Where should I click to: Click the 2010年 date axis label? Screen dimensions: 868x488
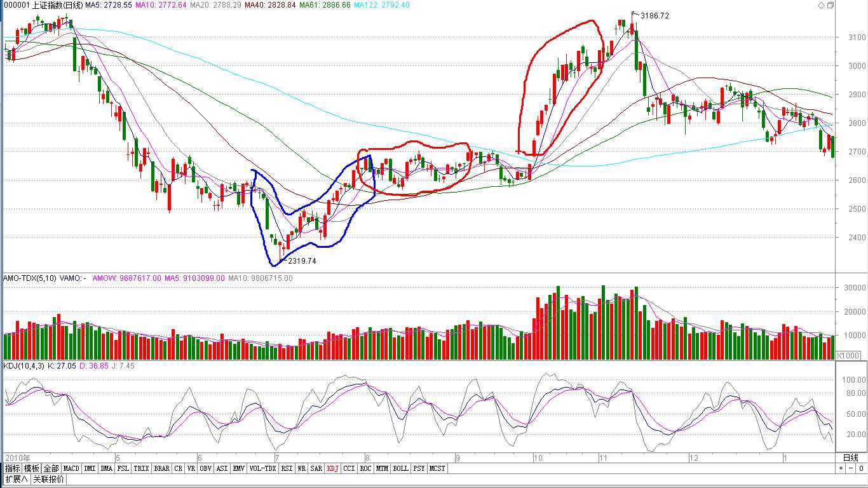(x=18, y=457)
